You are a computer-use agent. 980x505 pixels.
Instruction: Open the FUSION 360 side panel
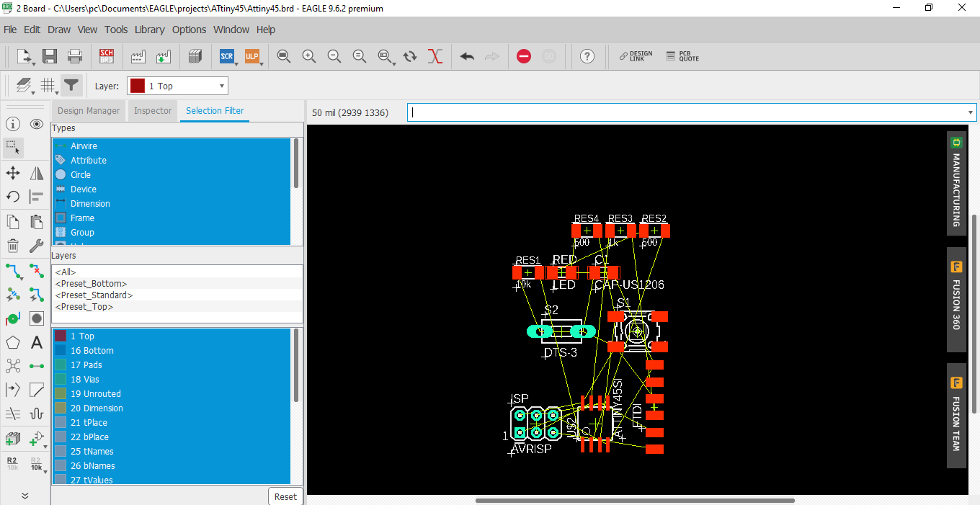click(x=956, y=300)
